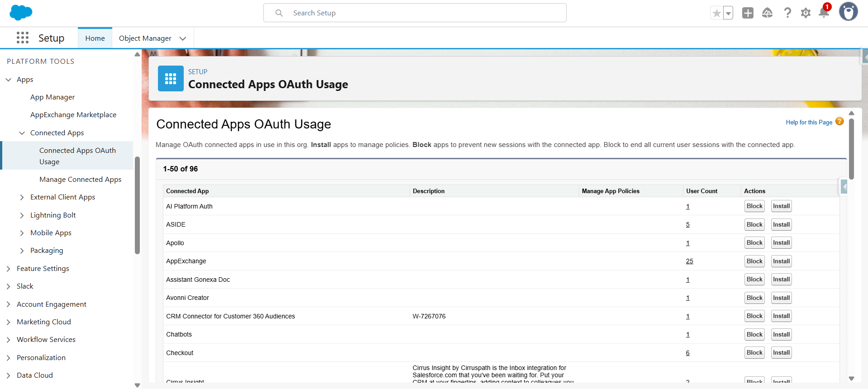Click the Search Setup field
Viewport: 868px width, 389px height.
pos(415,13)
